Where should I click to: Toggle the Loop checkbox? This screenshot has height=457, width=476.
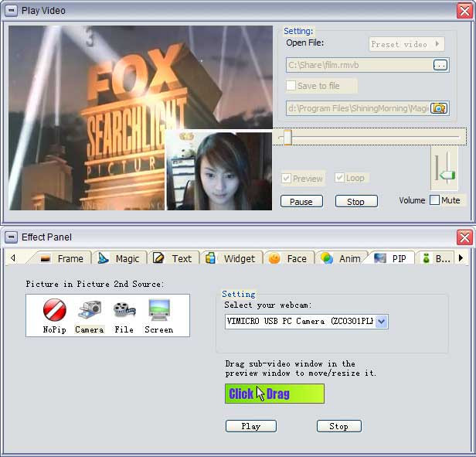(x=339, y=178)
